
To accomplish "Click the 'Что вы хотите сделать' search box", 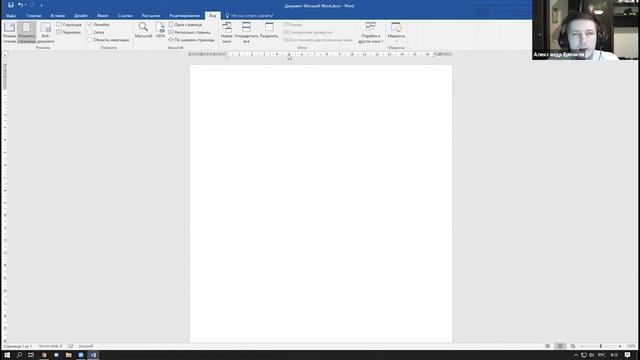I will pyautogui.click(x=250, y=16).
